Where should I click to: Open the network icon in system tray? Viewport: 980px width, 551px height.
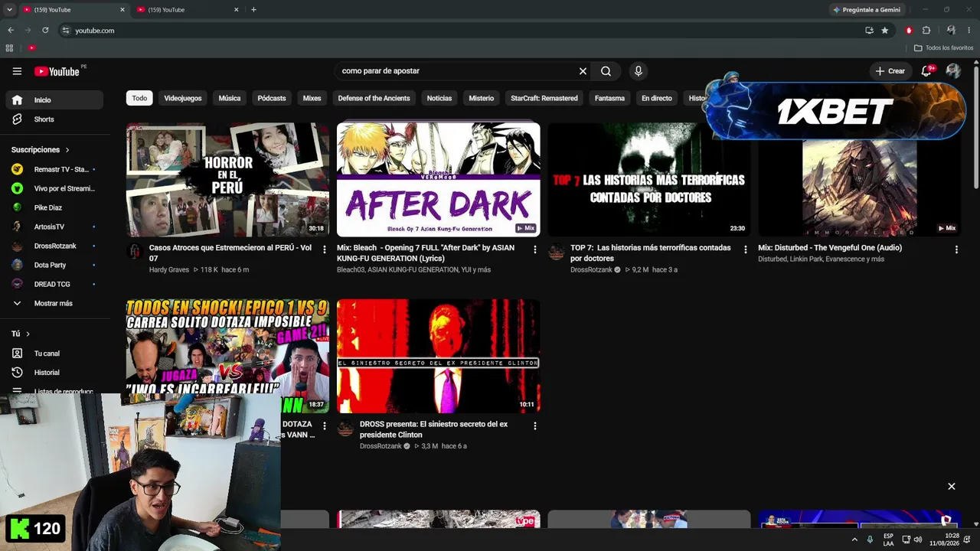point(906,540)
